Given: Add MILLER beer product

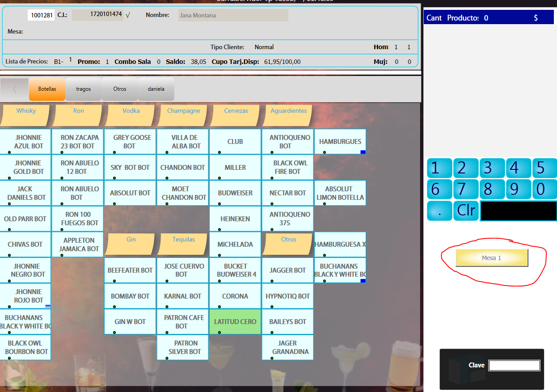Looking at the screenshot, I should [235, 167].
